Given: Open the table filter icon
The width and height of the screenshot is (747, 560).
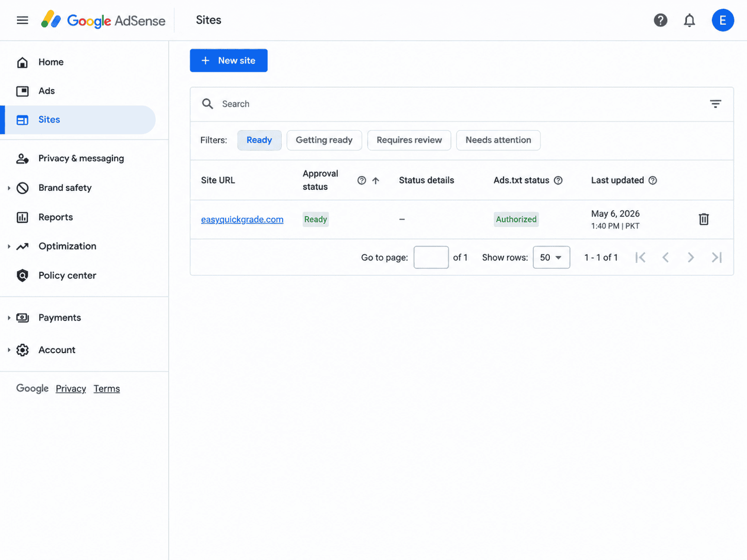Looking at the screenshot, I should (716, 104).
